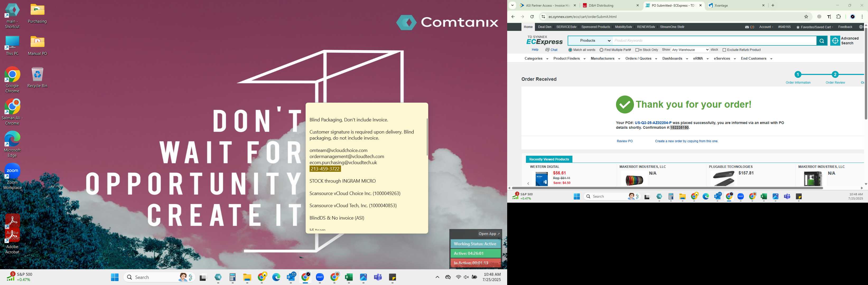Open the Deal Den nav item
868x285 pixels.
(544, 27)
